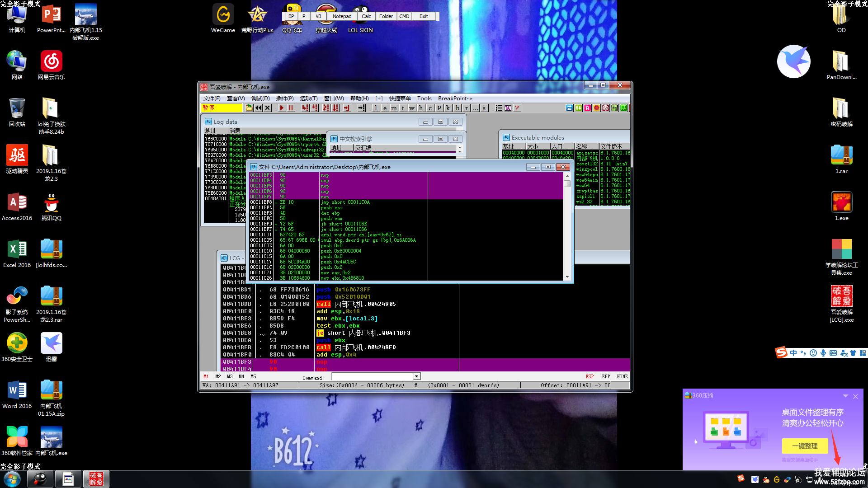Image resolution: width=868 pixels, height=488 pixels.
Task: Open Call stack with k button
Action: (448, 108)
